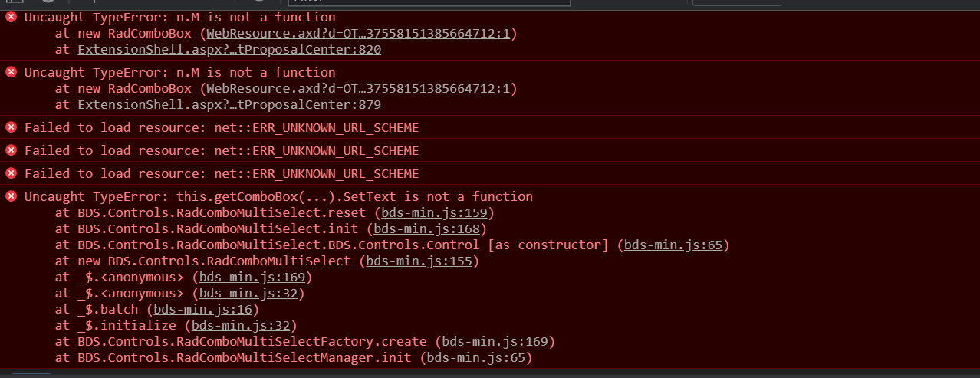The width and height of the screenshot is (980, 378).
Task: Open the ExtensionShell.aspx link ending in :879
Action: pyautogui.click(x=229, y=105)
